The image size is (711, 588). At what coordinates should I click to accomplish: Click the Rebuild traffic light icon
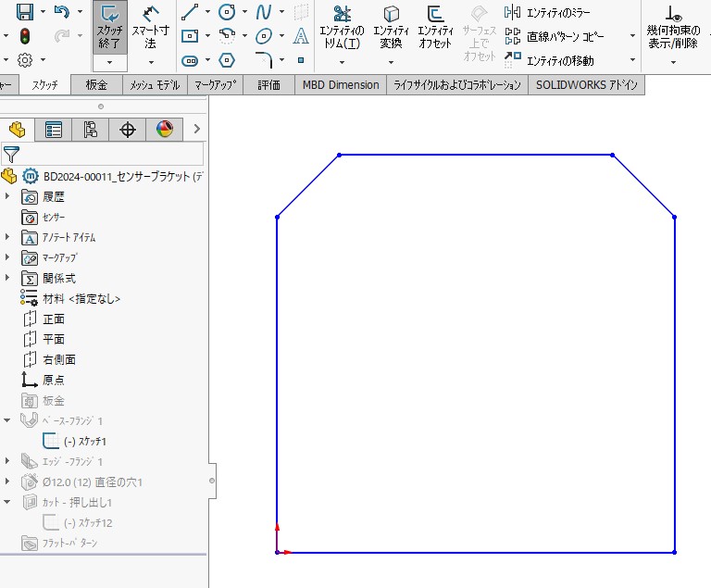[x=25, y=36]
